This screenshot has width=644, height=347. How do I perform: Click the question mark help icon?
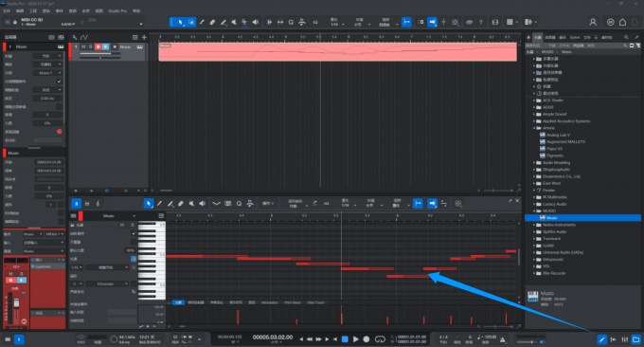pyautogui.click(x=480, y=22)
